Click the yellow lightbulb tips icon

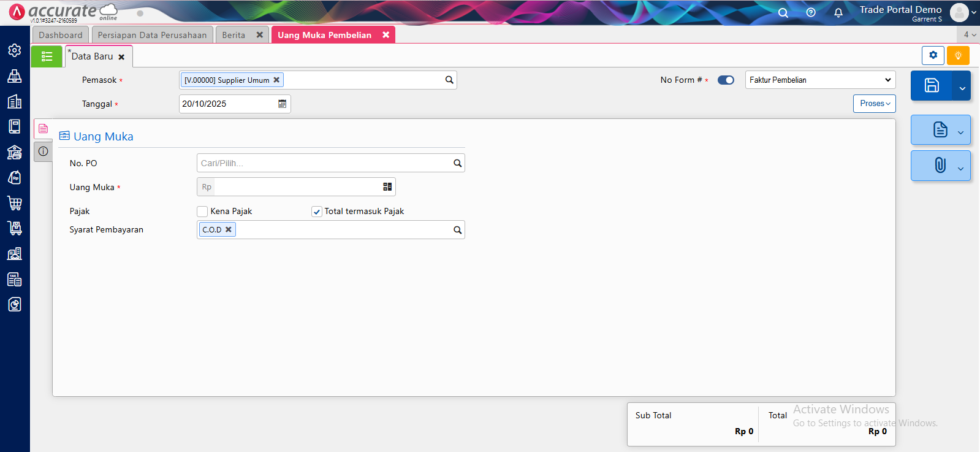coord(957,55)
